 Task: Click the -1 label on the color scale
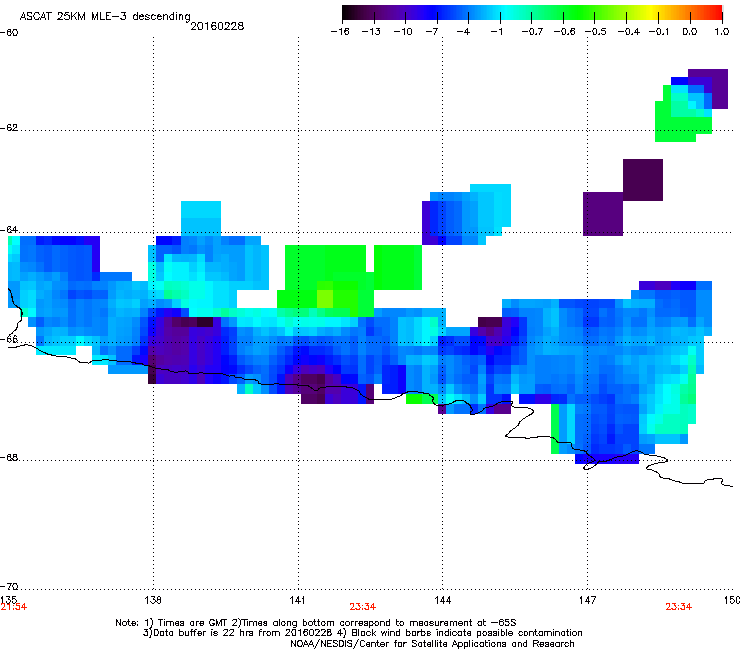496,32
